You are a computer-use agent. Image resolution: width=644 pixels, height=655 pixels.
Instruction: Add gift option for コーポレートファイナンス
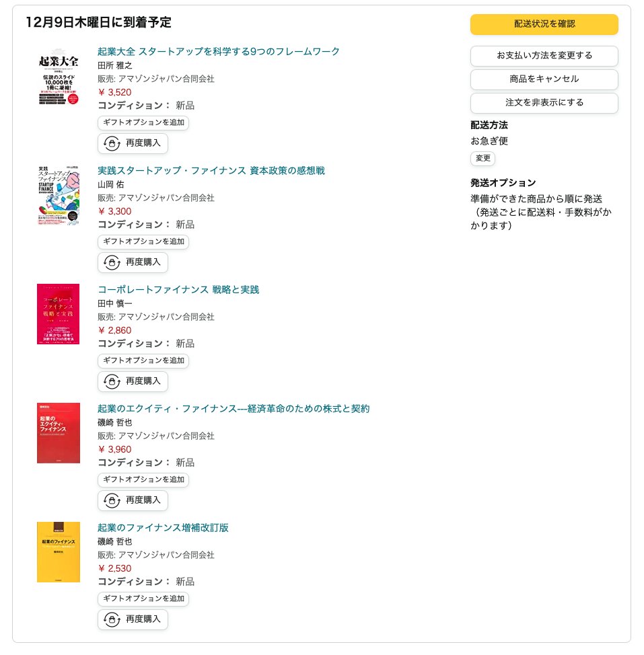click(x=143, y=360)
